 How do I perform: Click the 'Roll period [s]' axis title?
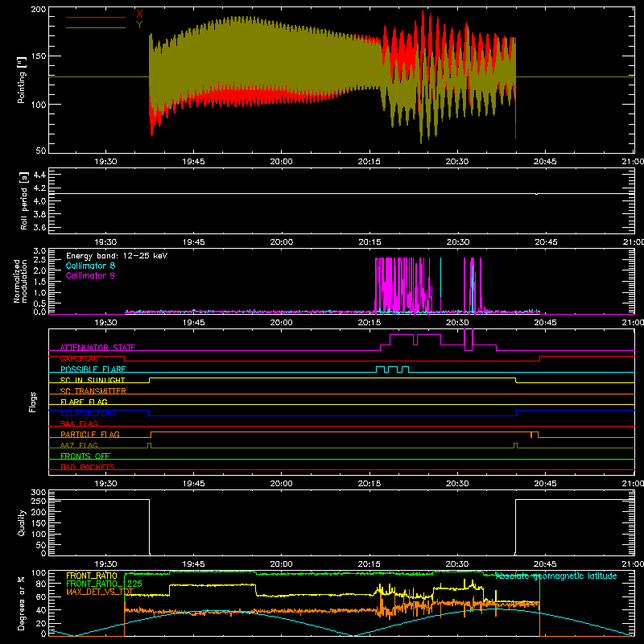[x=23, y=200]
